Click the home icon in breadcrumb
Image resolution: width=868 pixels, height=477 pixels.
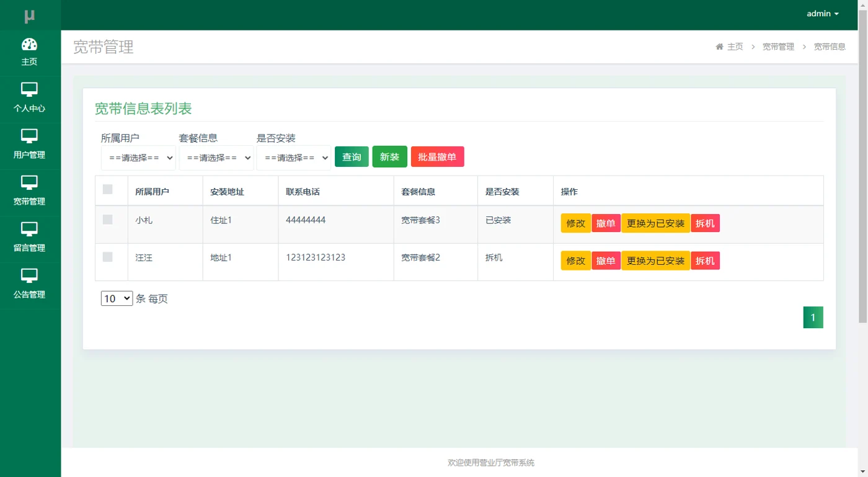pyautogui.click(x=719, y=47)
